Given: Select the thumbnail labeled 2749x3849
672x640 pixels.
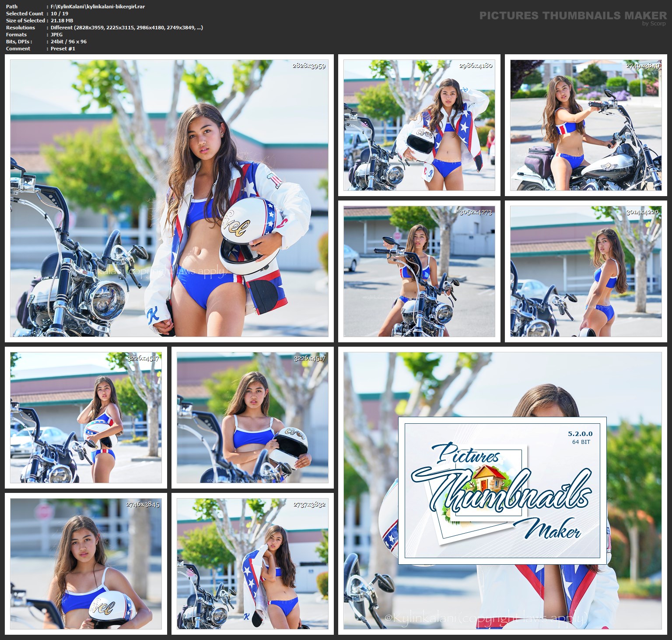Looking at the screenshot, I should pos(585,125).
